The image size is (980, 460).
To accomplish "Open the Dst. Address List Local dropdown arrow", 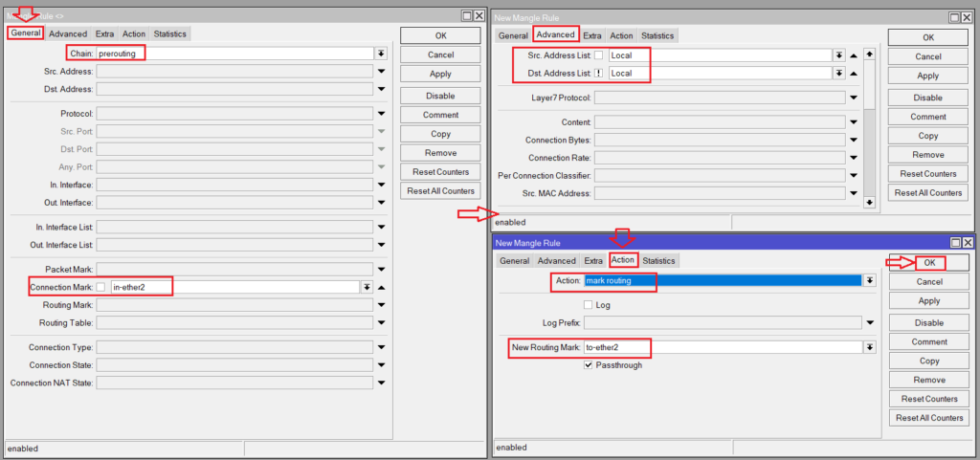I will coord(839,73).
